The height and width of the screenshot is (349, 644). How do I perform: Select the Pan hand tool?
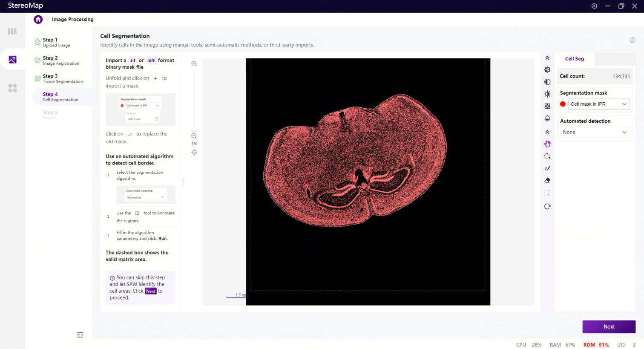[x=547, y=144]
